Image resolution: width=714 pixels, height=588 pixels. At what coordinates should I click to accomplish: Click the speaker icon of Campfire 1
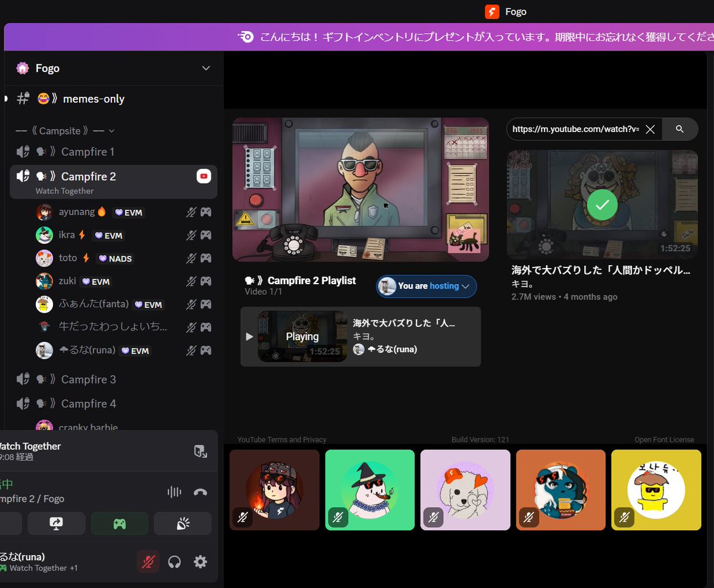23,152
